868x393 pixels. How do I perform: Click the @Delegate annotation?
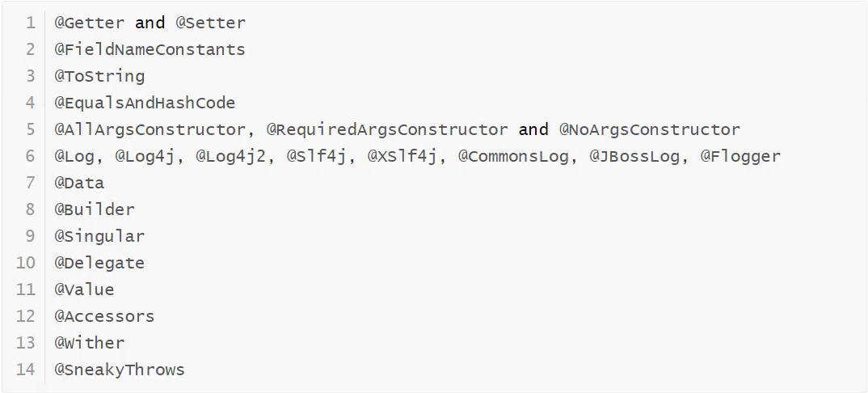coord(99,263)
